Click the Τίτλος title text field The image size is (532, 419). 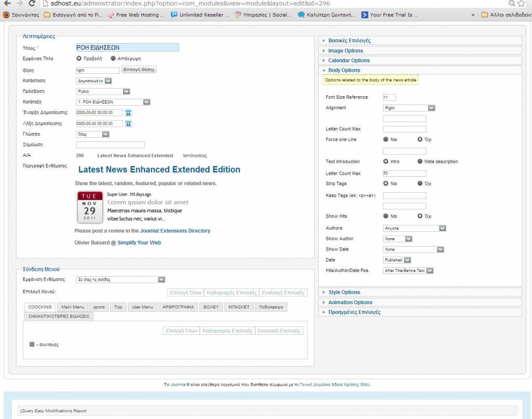pyautogui.click(x=127, y=48)
